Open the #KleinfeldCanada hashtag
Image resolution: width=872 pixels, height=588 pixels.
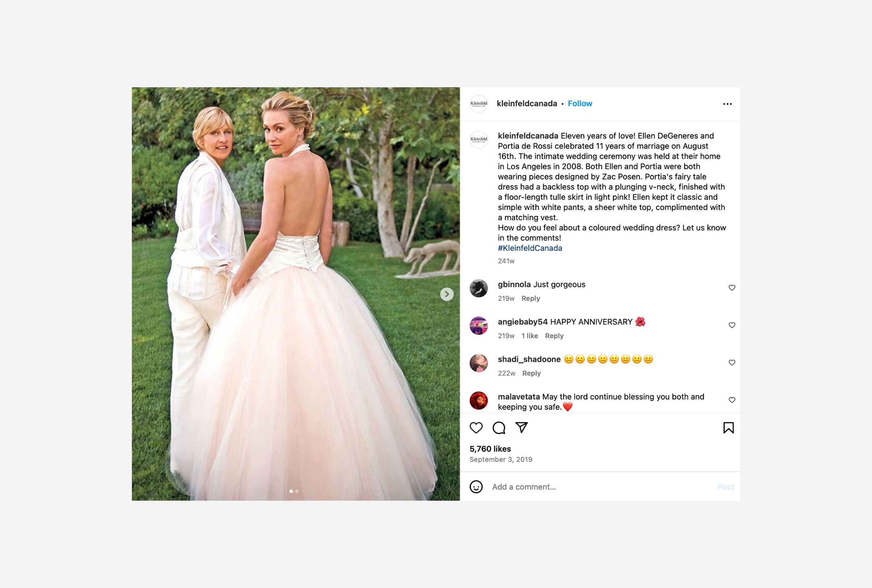[530, 248]
